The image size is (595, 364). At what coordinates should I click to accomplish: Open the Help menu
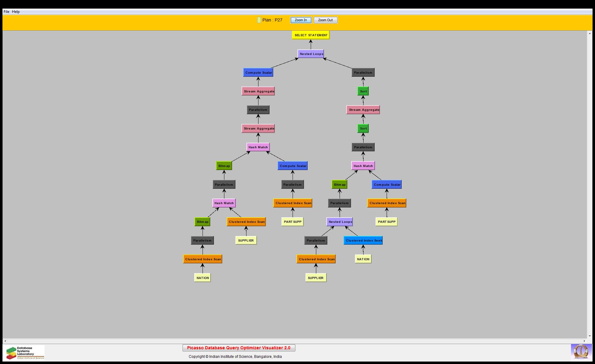tap(16, 12)
